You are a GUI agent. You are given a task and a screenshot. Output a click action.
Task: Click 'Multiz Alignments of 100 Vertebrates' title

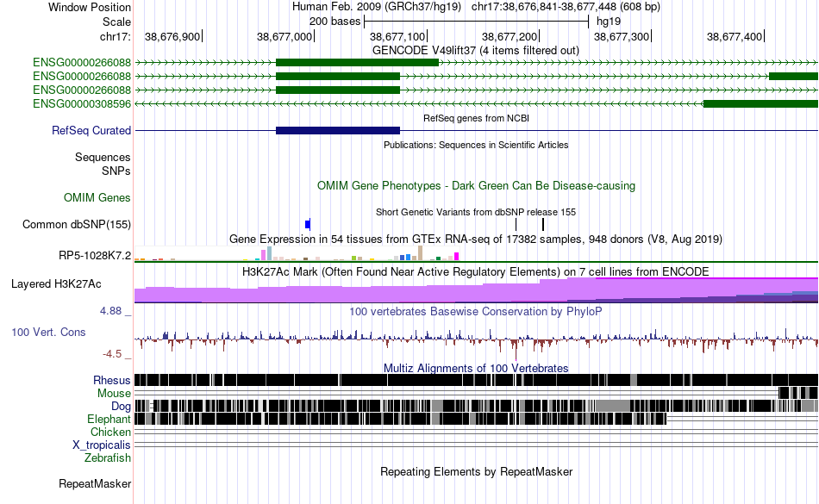(476, 369)
